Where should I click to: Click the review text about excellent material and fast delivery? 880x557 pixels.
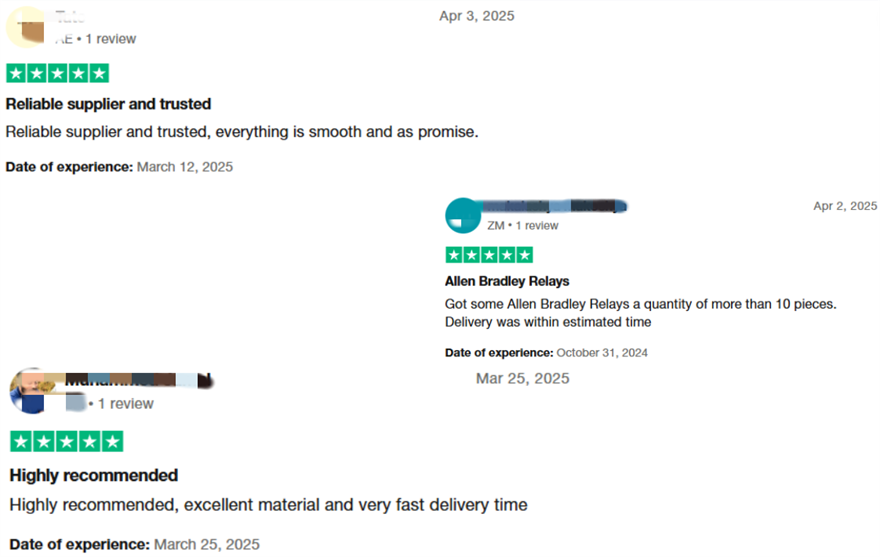tap(268, 505)
